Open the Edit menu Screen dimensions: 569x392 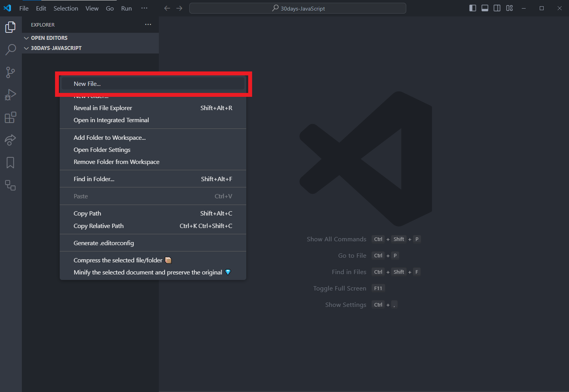click(x=41, y=8)
